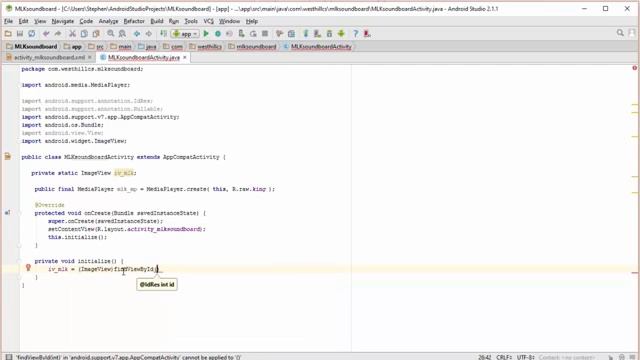640x360 pixels.
Task: Click the navigate Back arrow icon
Action: 137,34
